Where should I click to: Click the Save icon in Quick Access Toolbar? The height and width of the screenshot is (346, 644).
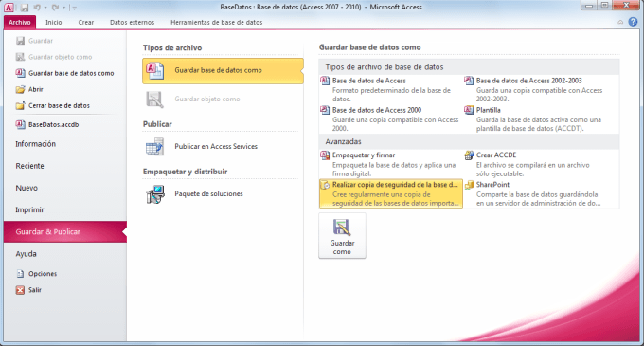tap(25, 8)
